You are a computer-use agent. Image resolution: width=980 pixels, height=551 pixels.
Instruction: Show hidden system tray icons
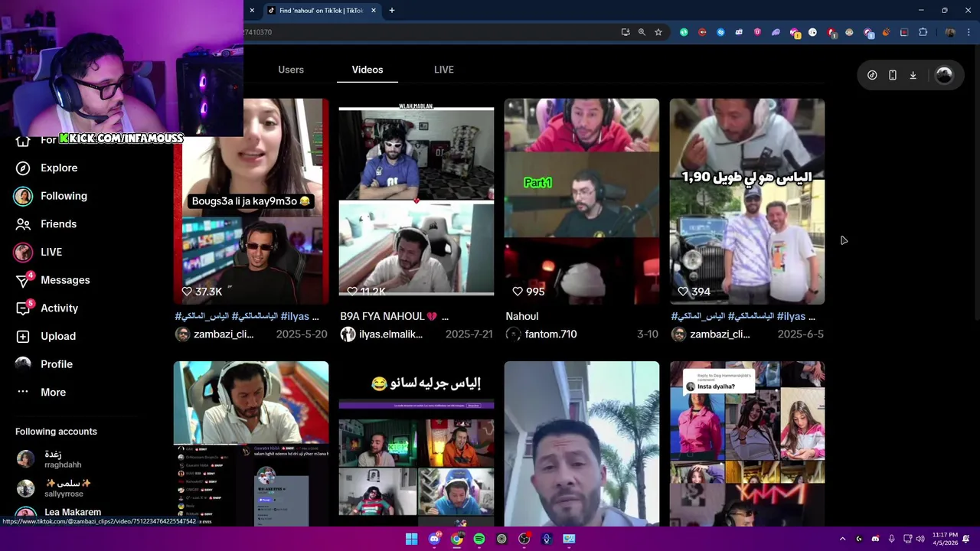point(842,539)
